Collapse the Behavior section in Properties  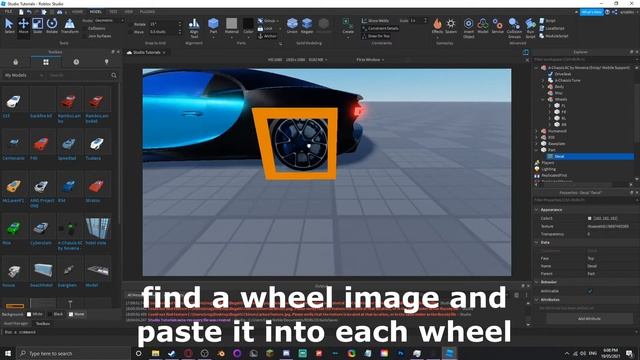537,282
